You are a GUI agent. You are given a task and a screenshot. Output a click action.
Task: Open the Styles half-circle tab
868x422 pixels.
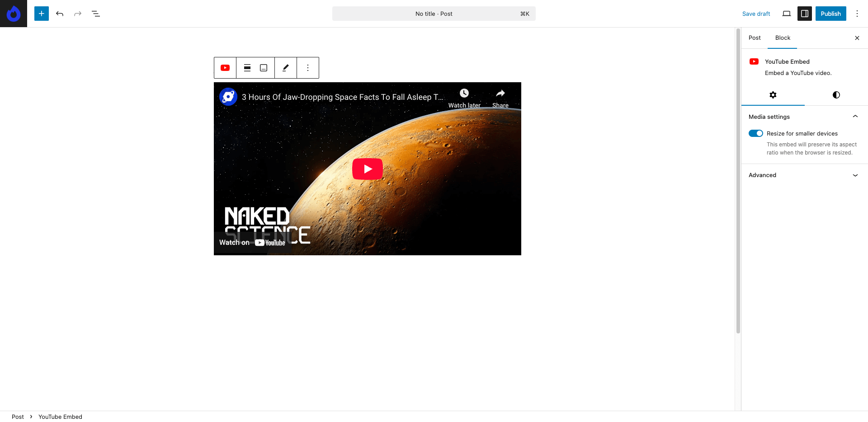pyautogui.click(x=836, y=95)
